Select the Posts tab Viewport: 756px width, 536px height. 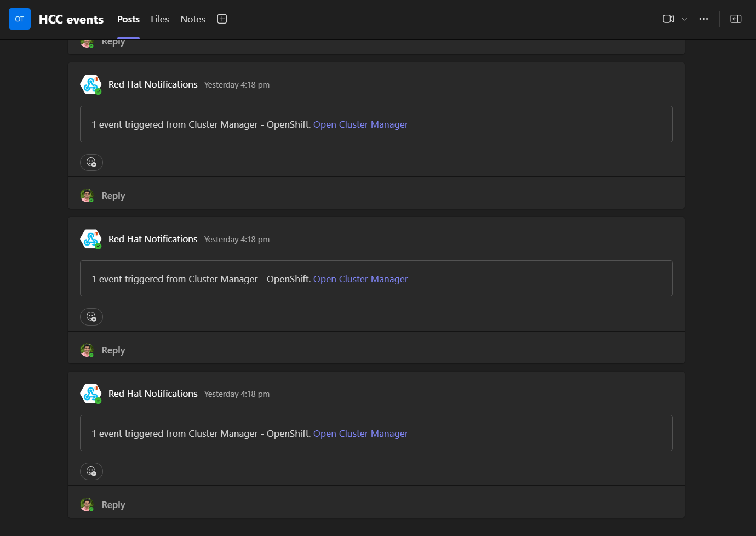[x=128, y=19]
